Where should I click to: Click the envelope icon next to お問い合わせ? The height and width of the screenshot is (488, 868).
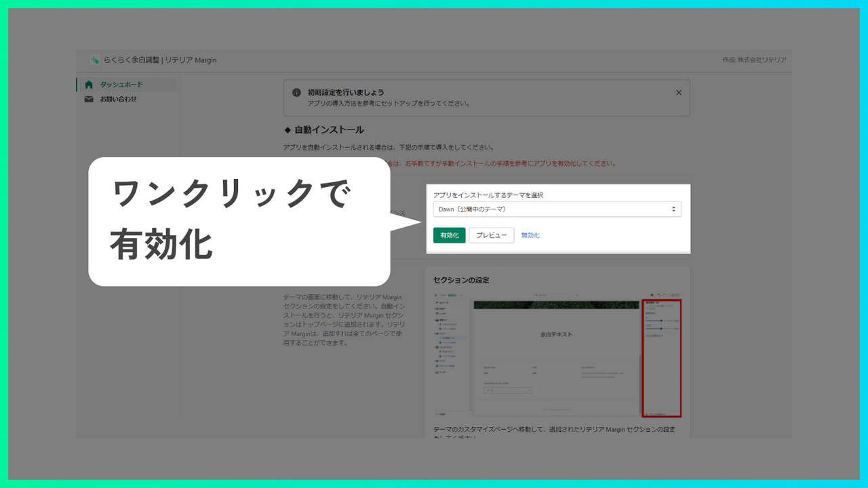(89, 99)
